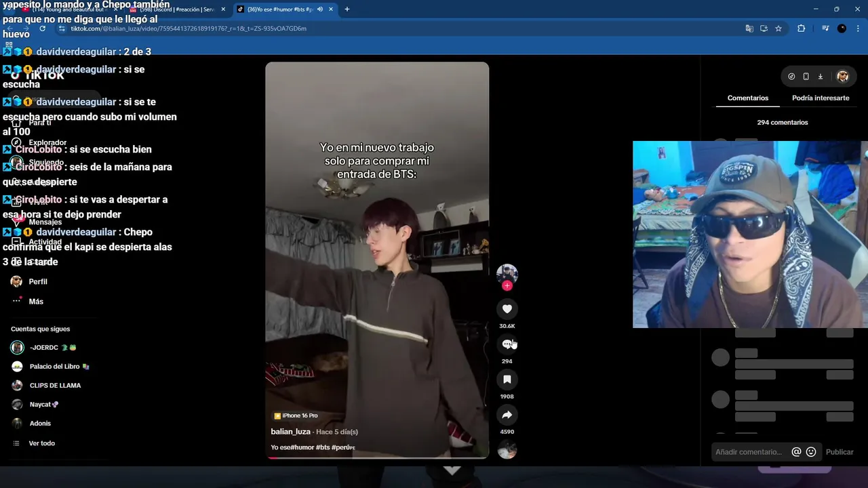Screen dimensions: 868x488
Task: Open Más in the TikTok sidebar
Action: [x=27, y=302]
